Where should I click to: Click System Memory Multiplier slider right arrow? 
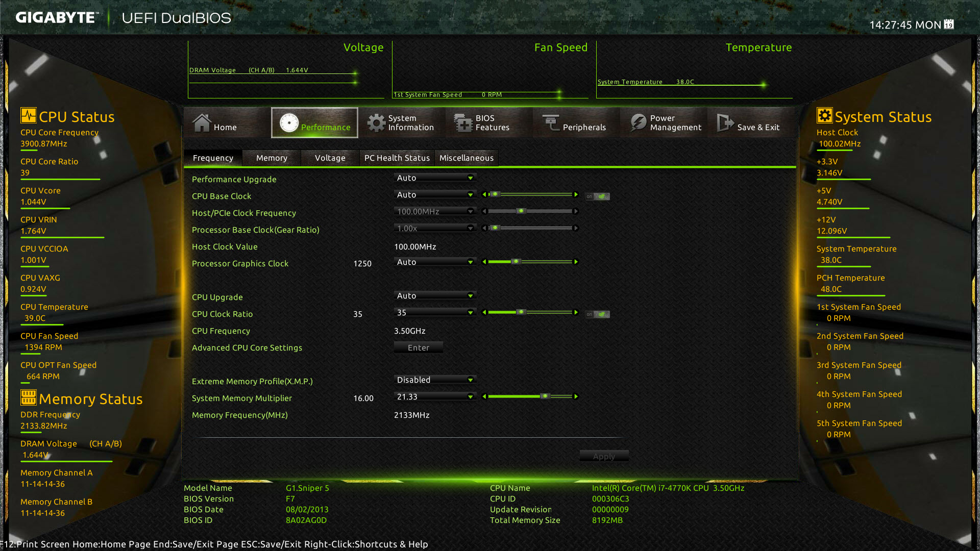(576, 396)
